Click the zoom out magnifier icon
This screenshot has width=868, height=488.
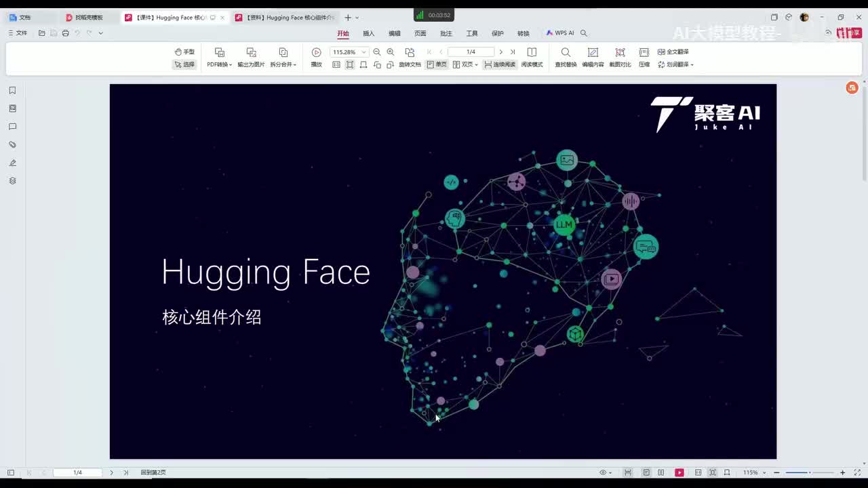[377, 52]
